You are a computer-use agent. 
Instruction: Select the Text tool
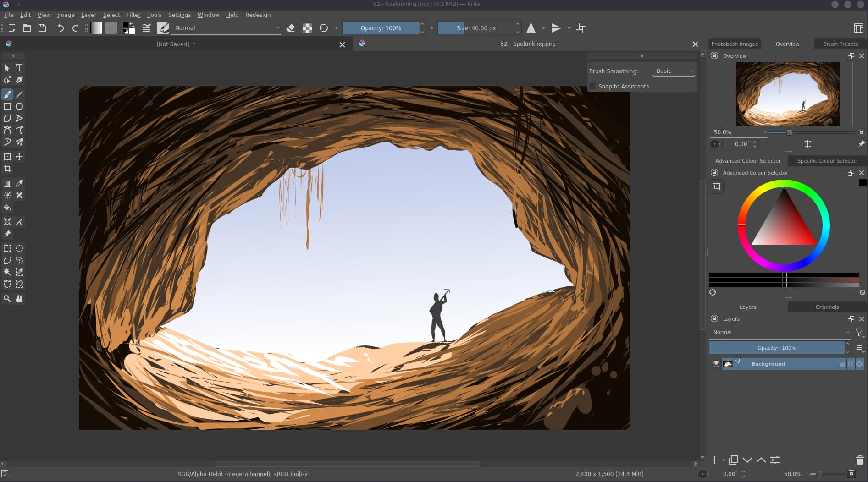point(19,67)
